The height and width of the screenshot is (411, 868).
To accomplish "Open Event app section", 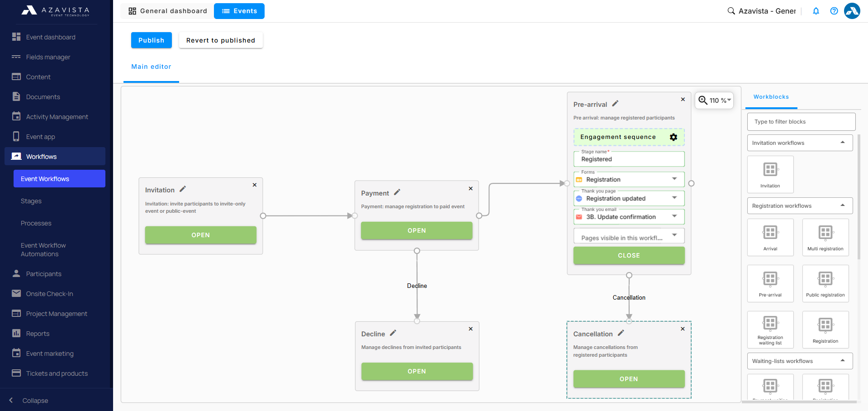I will click(x=55, y=137).
